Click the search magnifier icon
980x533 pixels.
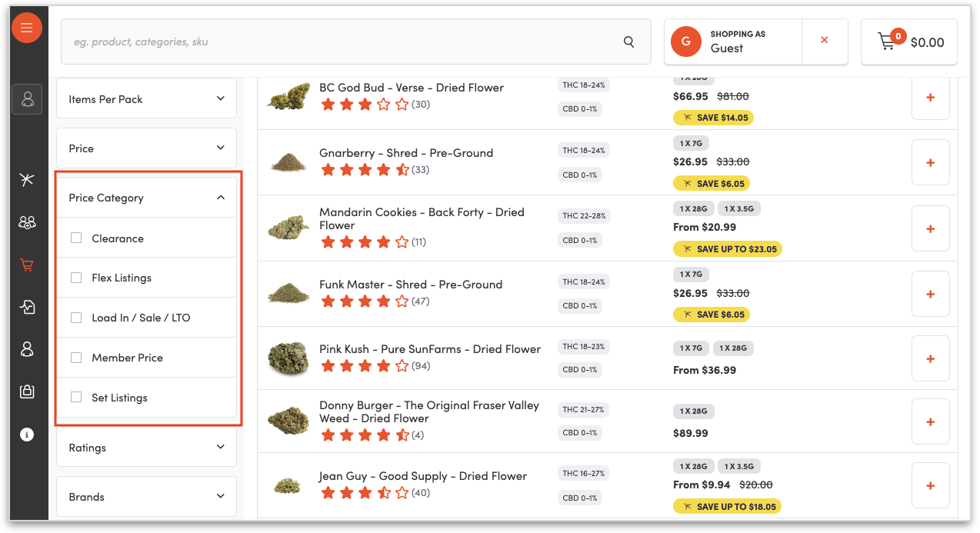coord(628,42)
